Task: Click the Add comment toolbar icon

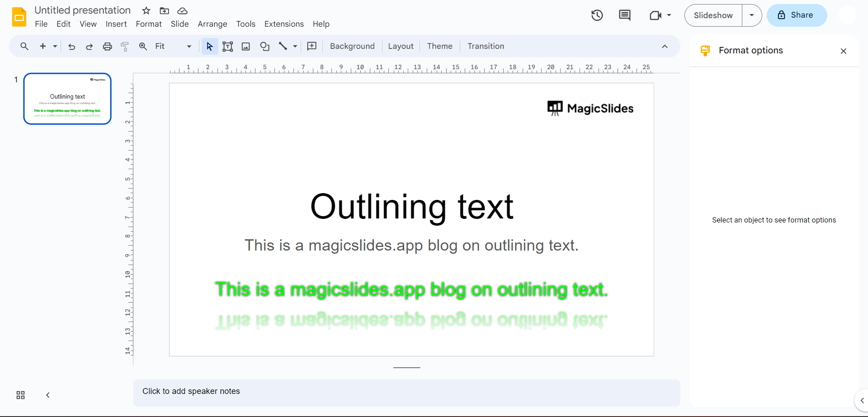Action: click(x=311, y=46)
